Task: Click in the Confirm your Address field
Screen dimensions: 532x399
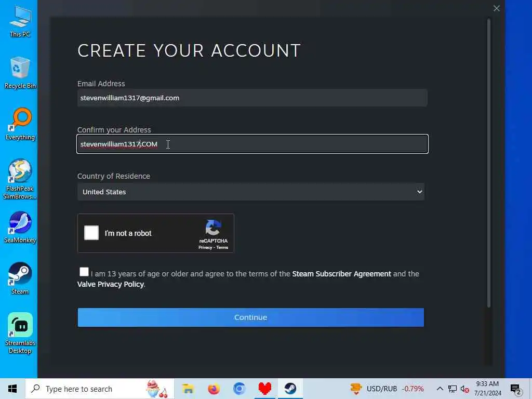Action: pos(252,144)
